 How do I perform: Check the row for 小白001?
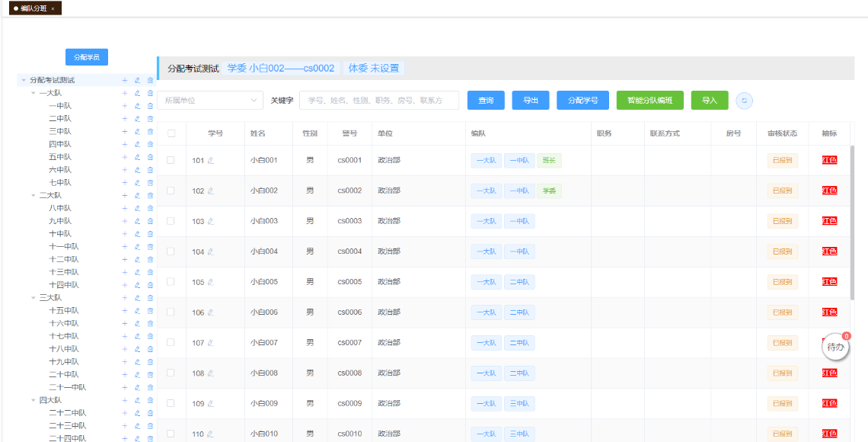pos(171,160)
